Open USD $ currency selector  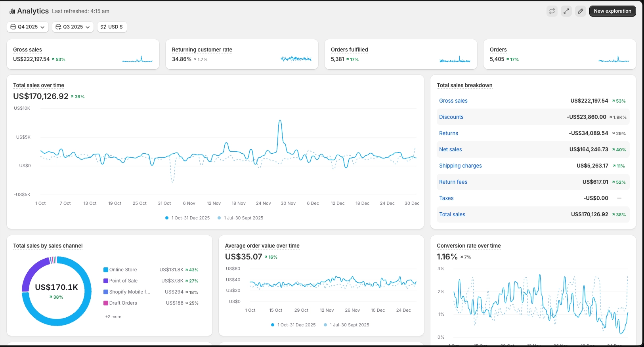coord(112,27)
